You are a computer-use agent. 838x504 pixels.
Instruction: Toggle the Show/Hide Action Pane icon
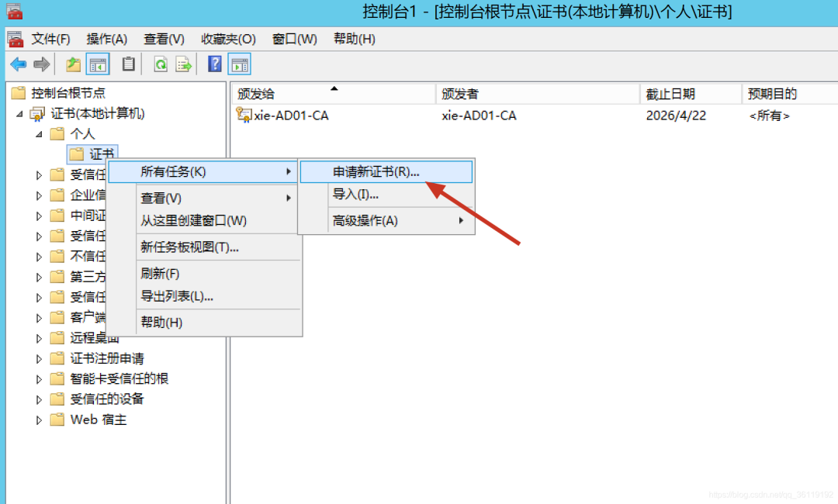(x=240, y=64)
